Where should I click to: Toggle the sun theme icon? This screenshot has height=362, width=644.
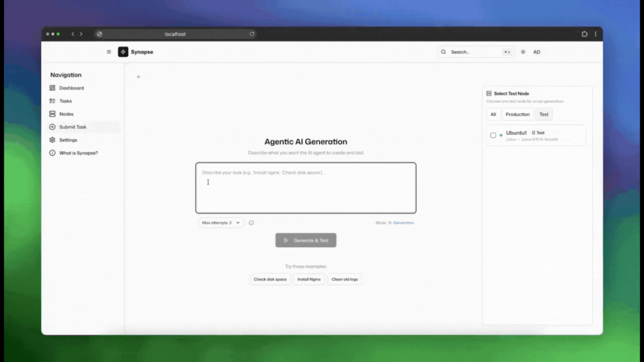pos(523,52)
